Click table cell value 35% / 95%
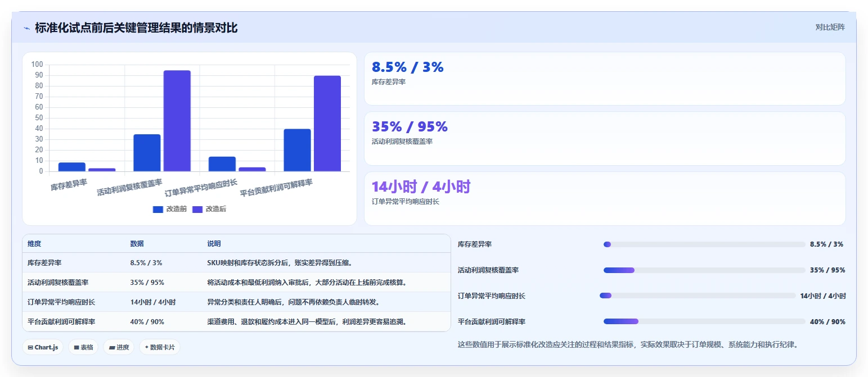Viewport: 868px width, 377px height. 147,283
